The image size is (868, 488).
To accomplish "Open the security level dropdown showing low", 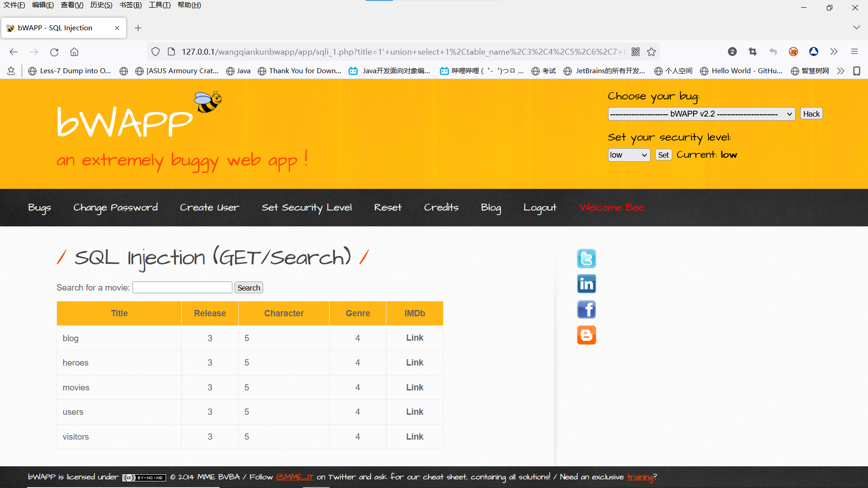I will point(628,155).
